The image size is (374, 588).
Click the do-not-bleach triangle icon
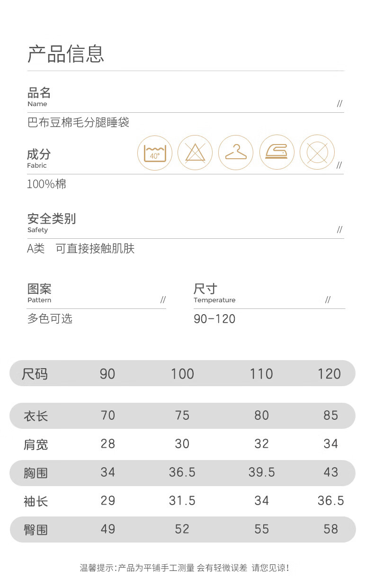pyautogui.click(x=195, y=153)
